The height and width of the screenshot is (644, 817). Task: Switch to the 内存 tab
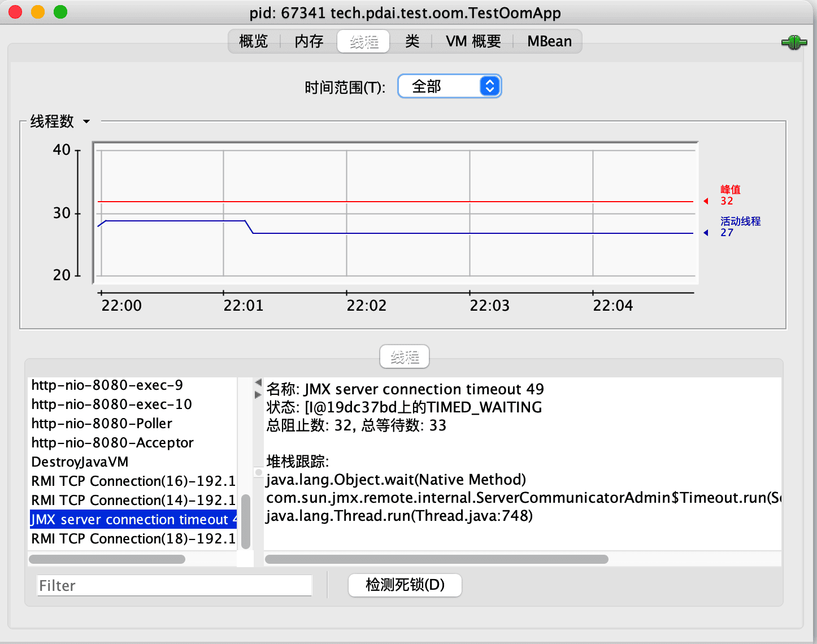(309, 41)
